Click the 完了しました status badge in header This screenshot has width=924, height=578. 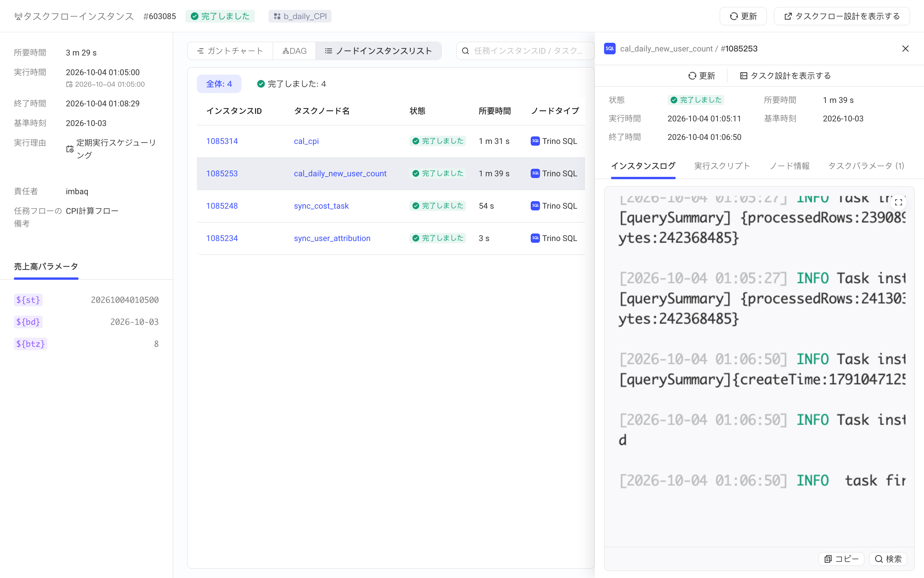pos(220,16)
